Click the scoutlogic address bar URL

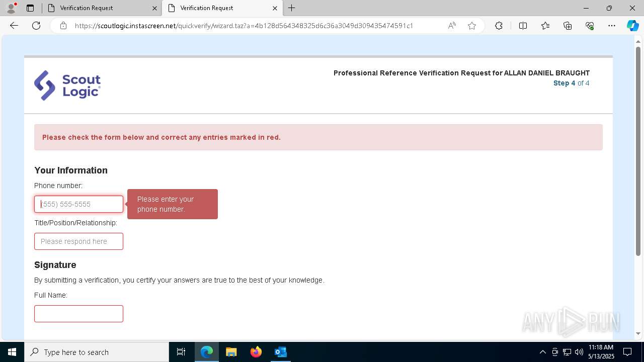244,26
